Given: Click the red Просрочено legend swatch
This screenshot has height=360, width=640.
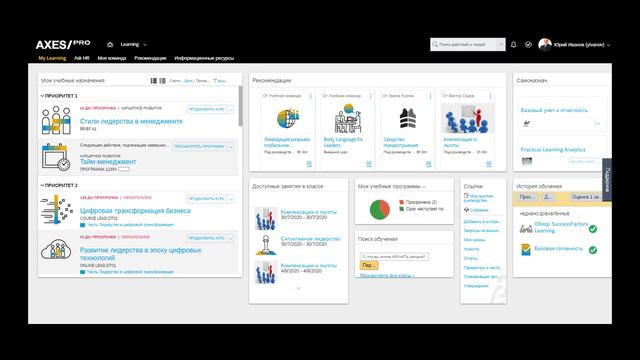Looking at the screenshot, I should [401, 202].
